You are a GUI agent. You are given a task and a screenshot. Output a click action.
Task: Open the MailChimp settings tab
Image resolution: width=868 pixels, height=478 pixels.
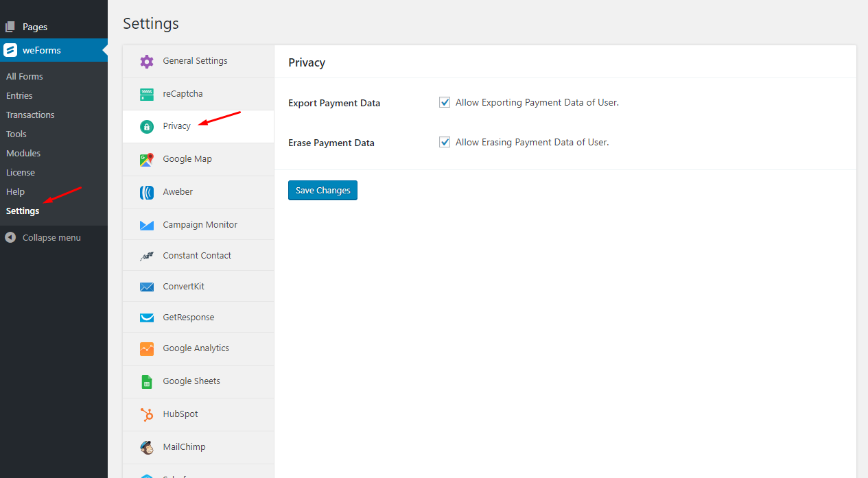point(198,447)
